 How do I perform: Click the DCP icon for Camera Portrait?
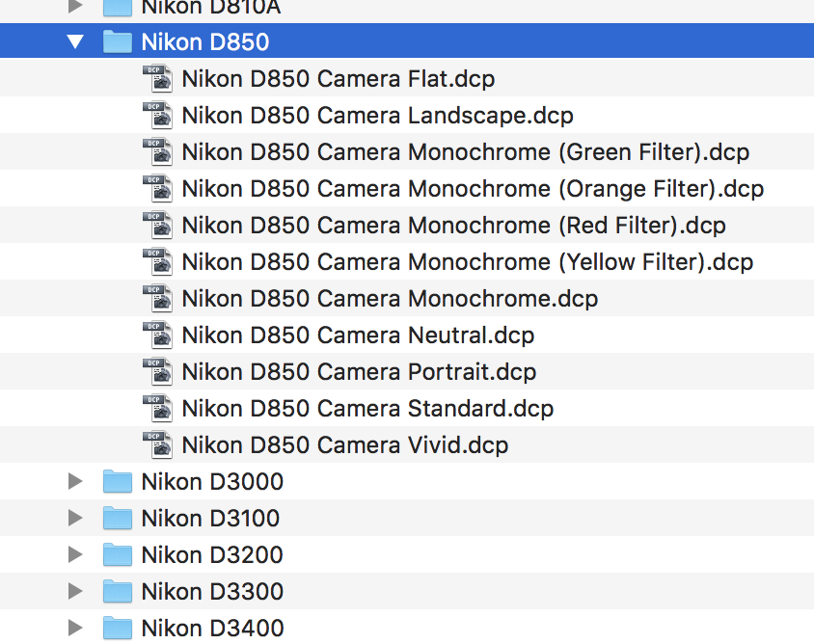(158, 371)
